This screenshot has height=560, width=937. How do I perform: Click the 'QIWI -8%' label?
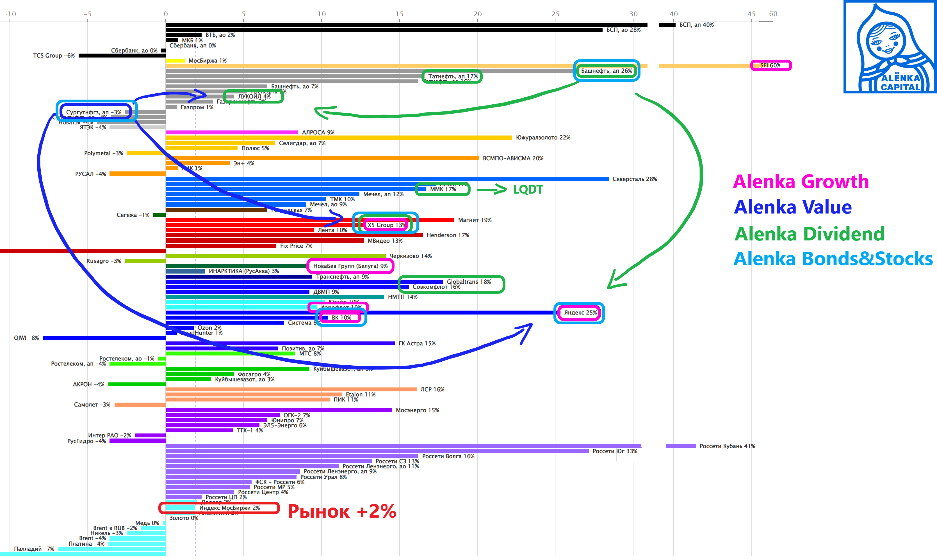click(x=26, y=338)
